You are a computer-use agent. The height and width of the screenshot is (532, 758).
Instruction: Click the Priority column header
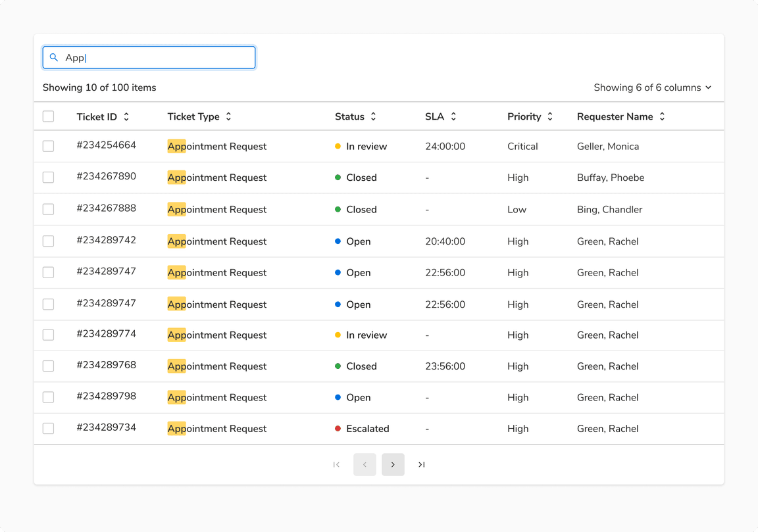(x=524, y=116)
